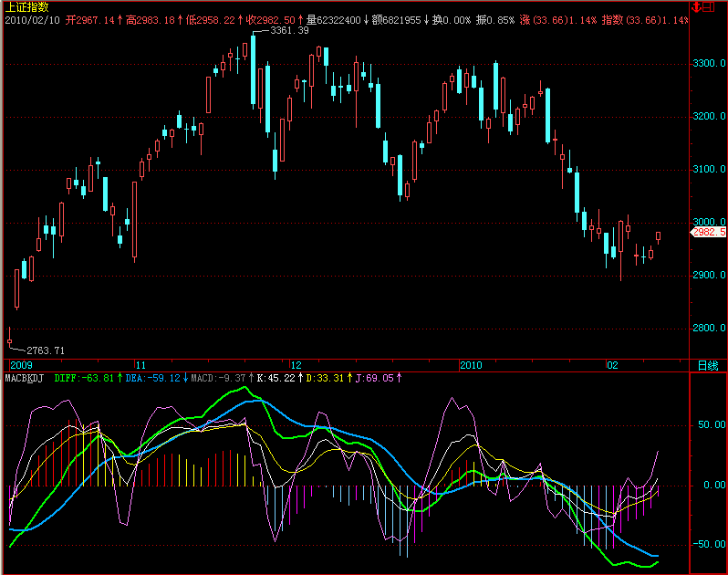
Task: Click the 50.00 indicator axis label
Action: pyautogui.click(x=712, y=425)
